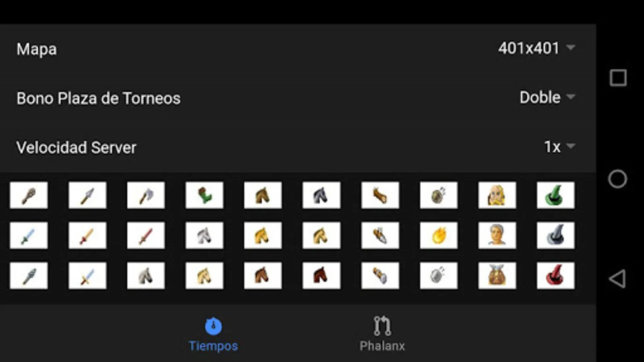Pick the horned helmet chieftain icon
Screen dimensions: 644x362
[497, 276]
